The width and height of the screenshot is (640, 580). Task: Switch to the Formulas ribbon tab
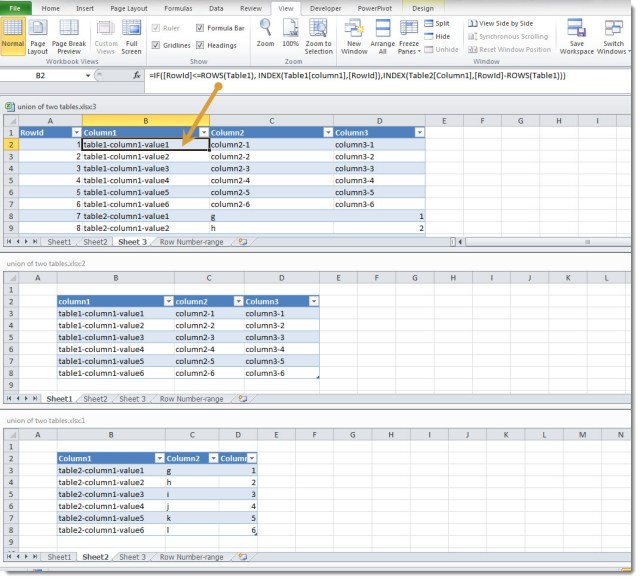[178, 7]
